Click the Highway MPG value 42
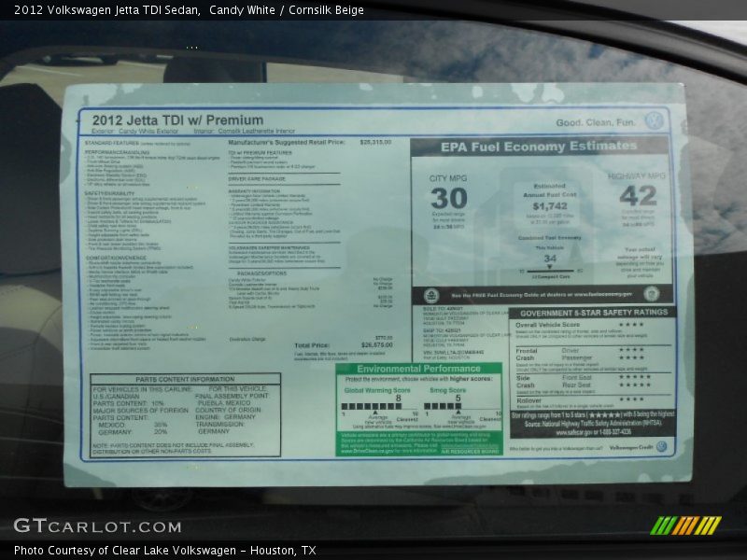Viewport: 747px width, 560px height. pos(638,196)
